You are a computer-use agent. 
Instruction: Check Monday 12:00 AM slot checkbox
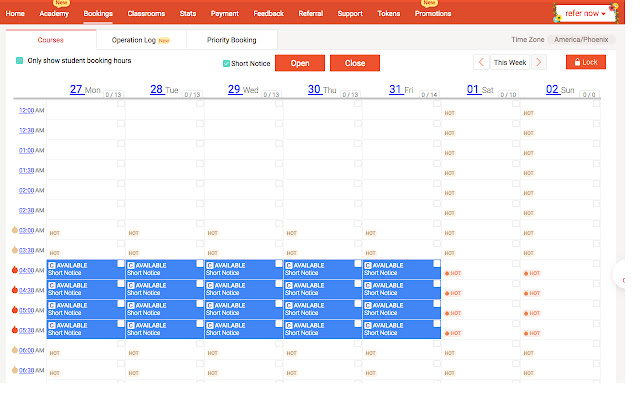pos(121,104)
